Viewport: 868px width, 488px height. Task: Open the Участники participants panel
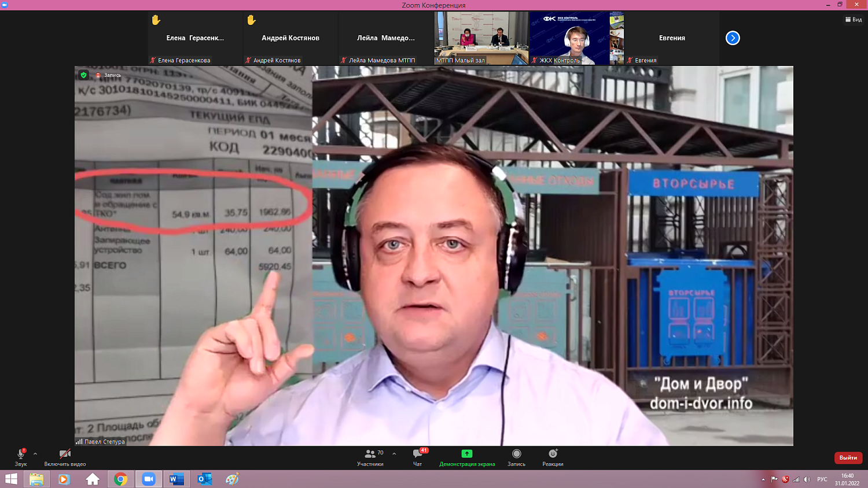370,457
